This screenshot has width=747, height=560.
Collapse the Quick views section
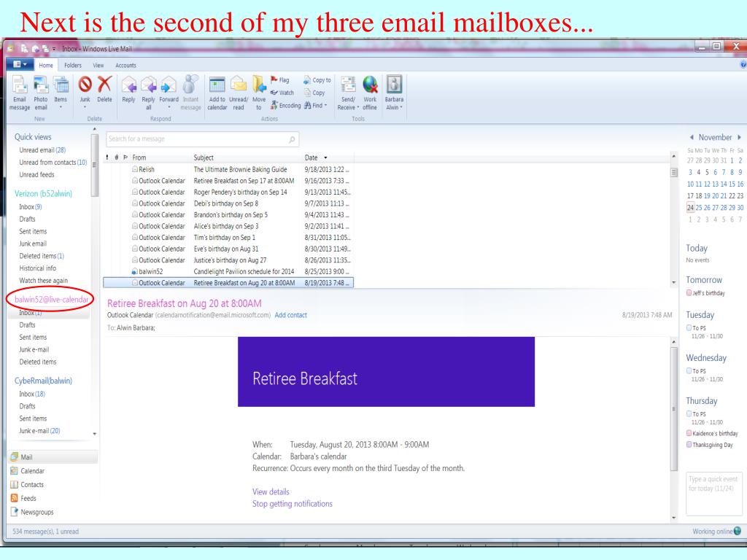(33, 137)
